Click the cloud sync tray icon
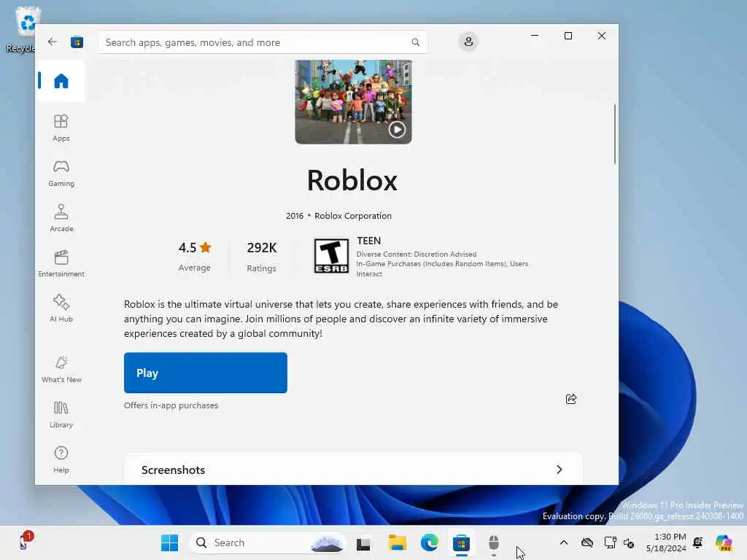The image size is (747, 560). pyautogui.click(x=587, y=542)
